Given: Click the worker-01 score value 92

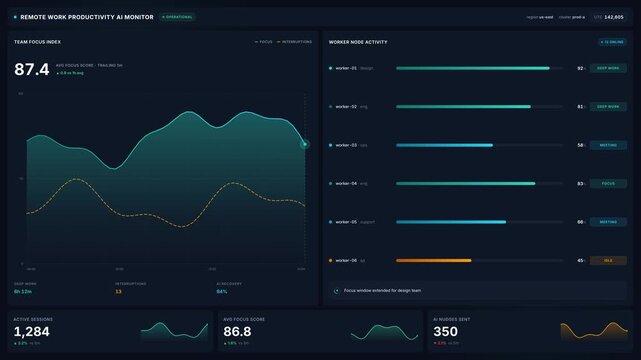Looking at the screenshot, I should [x=580, y=68].
